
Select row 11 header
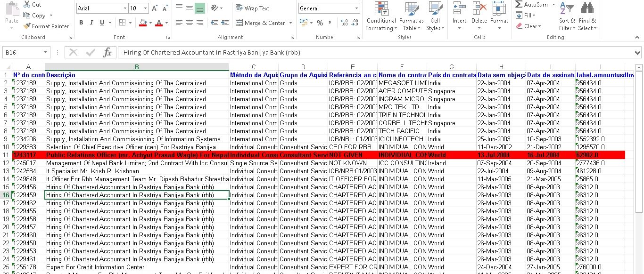[x=6, y=155]
